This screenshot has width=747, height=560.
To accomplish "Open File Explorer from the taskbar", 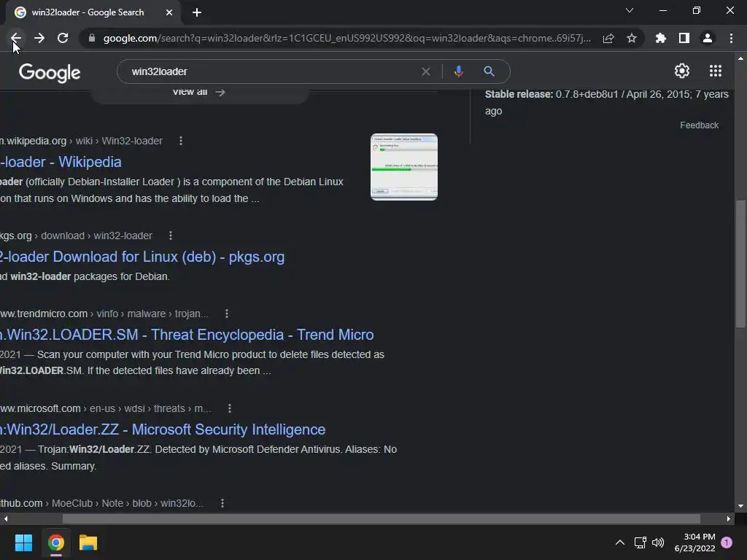I will click(88, 542).
